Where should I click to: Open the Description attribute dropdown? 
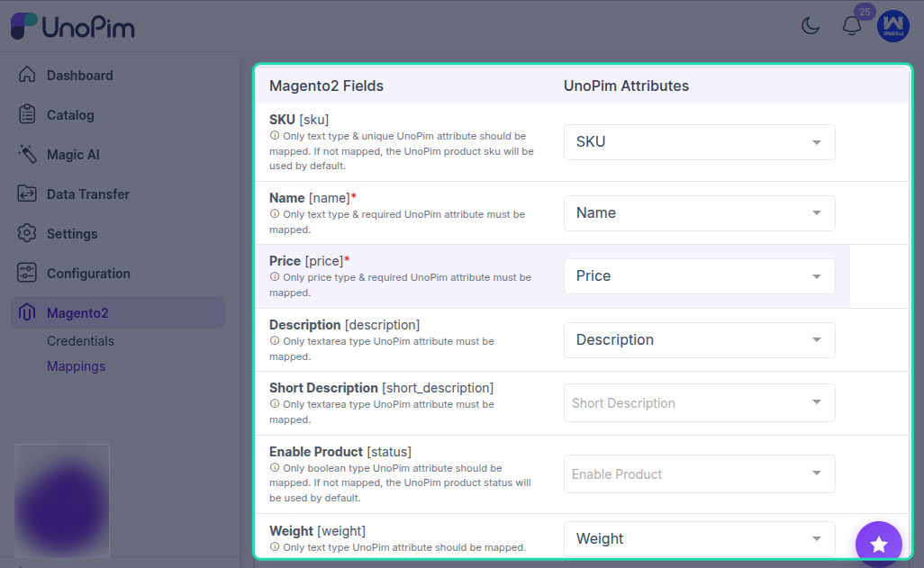[x=700, y=340]
